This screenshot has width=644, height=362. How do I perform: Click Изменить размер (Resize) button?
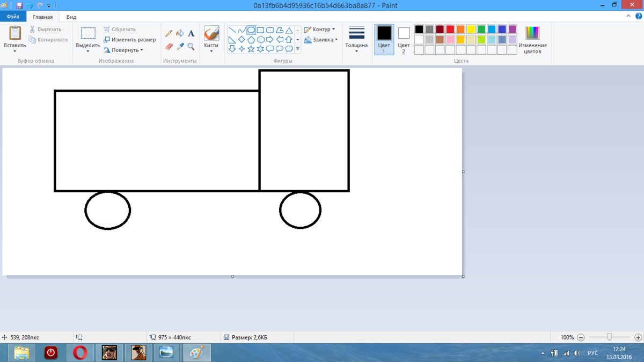(130, 39)
